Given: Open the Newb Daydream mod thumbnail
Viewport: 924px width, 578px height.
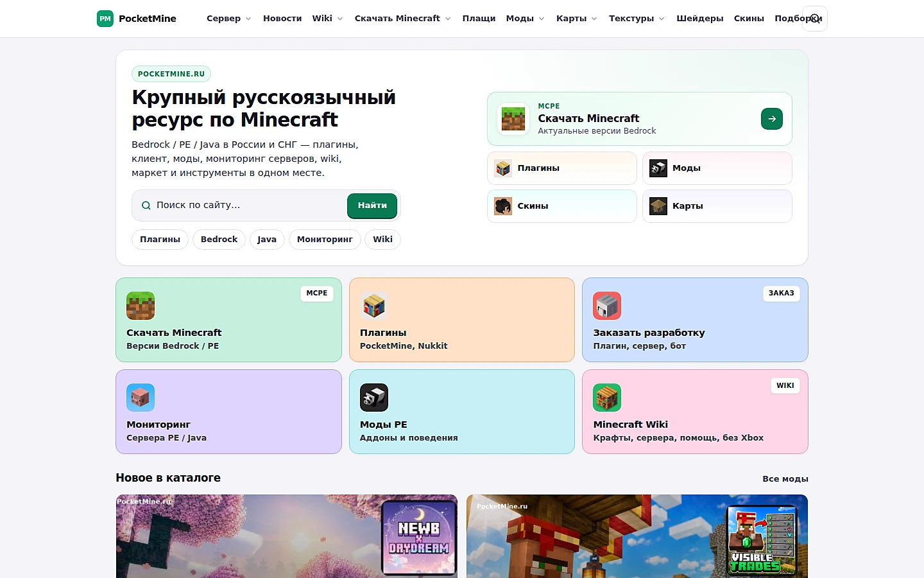Looking at the screenshot, I should [x=287, y=536].
